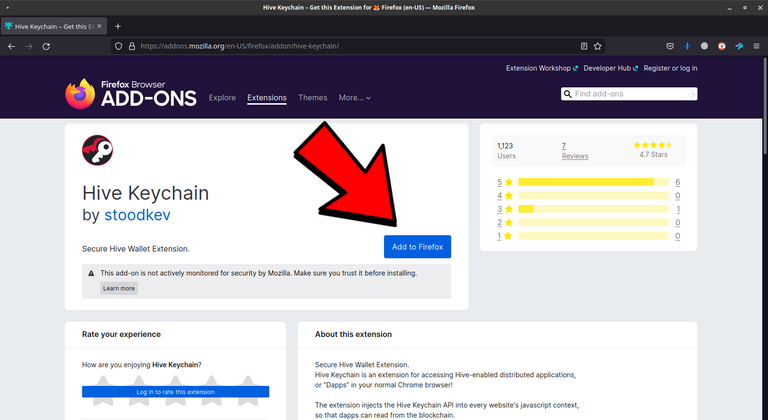
Task: Open the Themes section
Action: coord(312,98)
